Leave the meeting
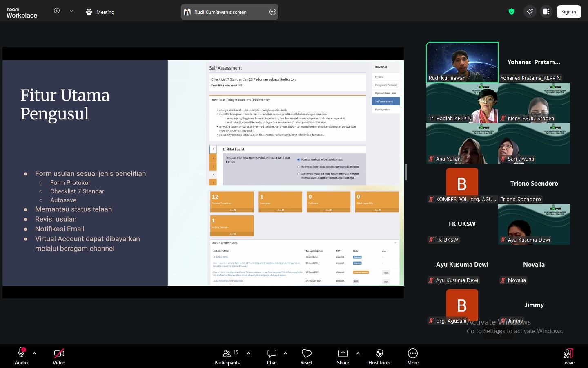The height and width of the screenshot is (368, 588). [x=568, y=357]
